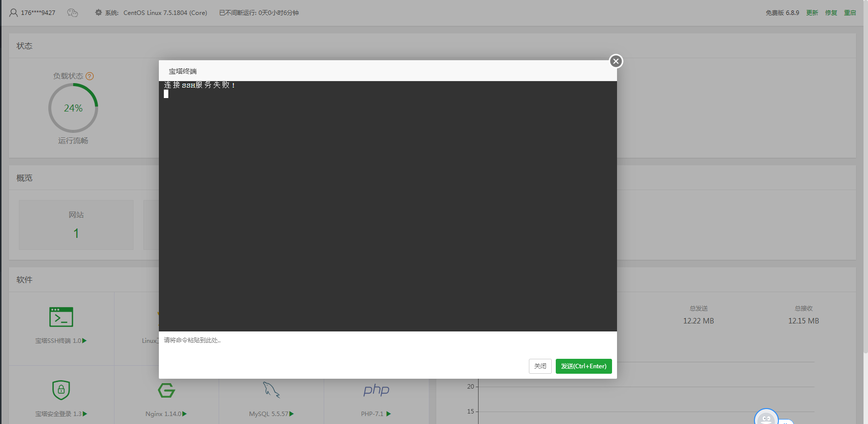Click the 总发送 12.22 MB value
Image resolution: width=868 pixels, height=424 pixels.
click(699, 321)
